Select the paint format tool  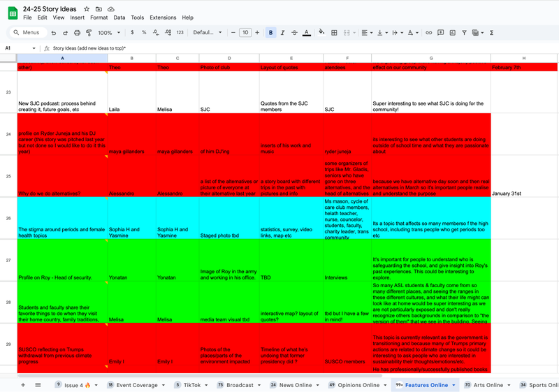(89, 33)
